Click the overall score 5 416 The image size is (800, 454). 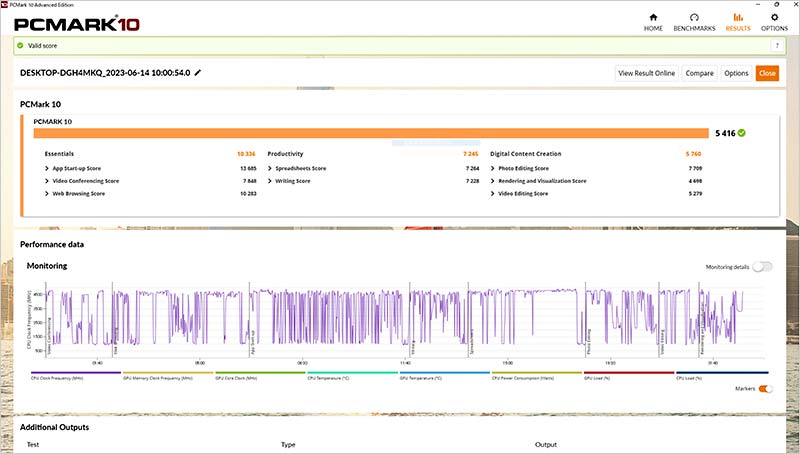click(725, 133)
